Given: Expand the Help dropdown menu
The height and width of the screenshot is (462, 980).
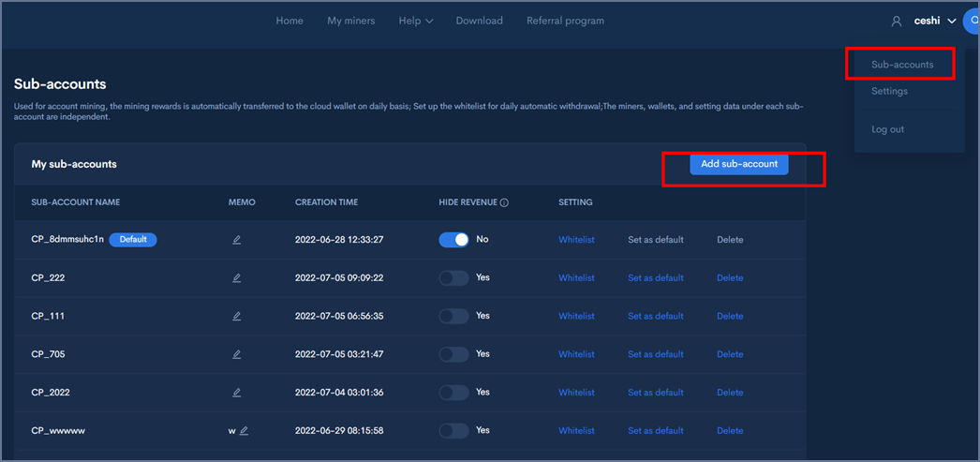Looking at the screenshot, I should 415,21.
